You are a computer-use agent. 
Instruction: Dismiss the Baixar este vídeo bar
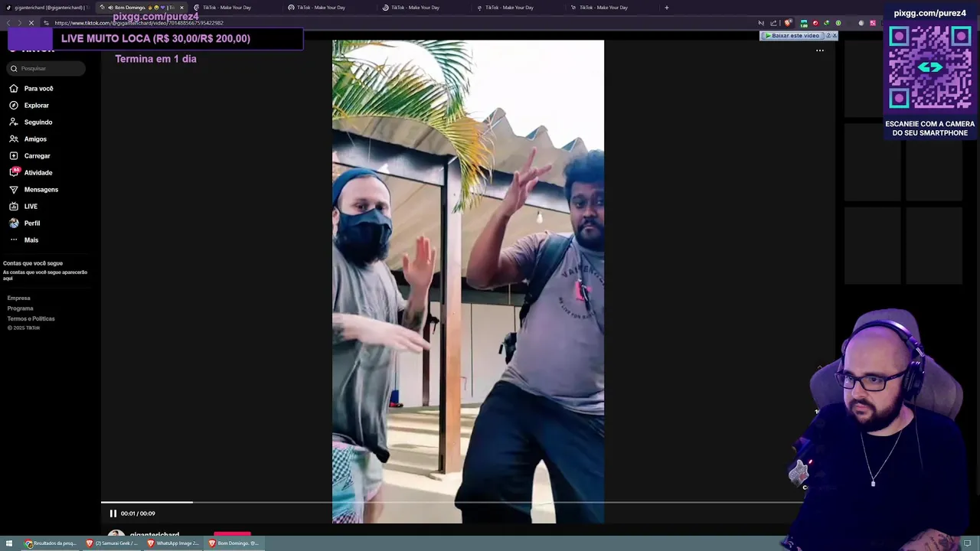835,36
